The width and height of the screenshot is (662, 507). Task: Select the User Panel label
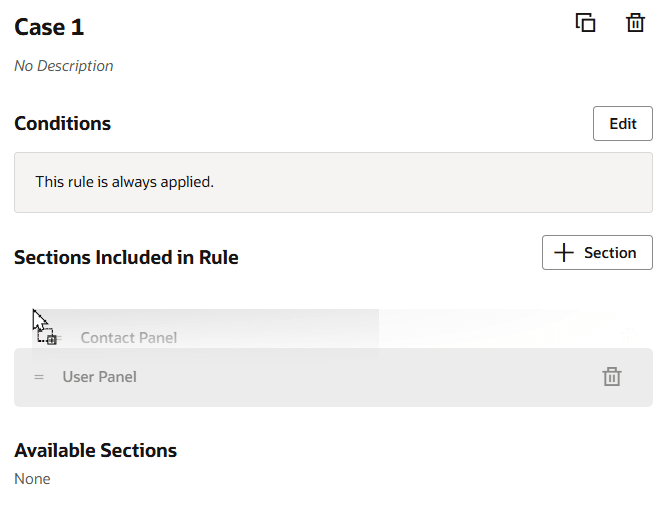click(100, 377)
